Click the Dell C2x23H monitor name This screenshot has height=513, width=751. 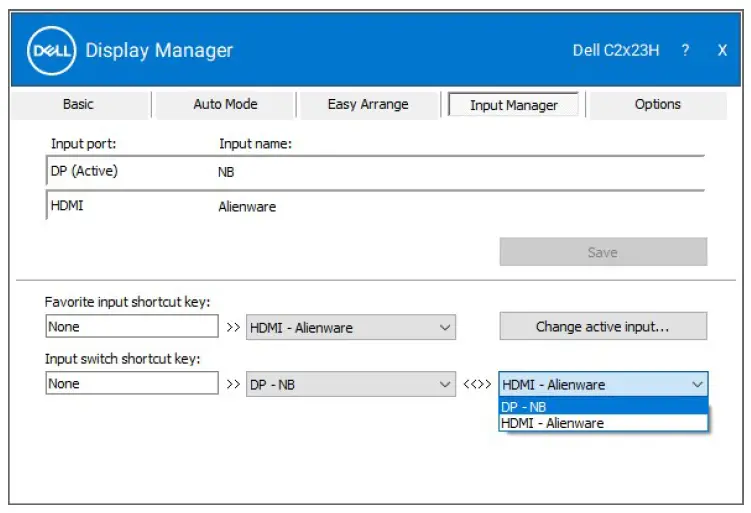(x=616, y=50)
